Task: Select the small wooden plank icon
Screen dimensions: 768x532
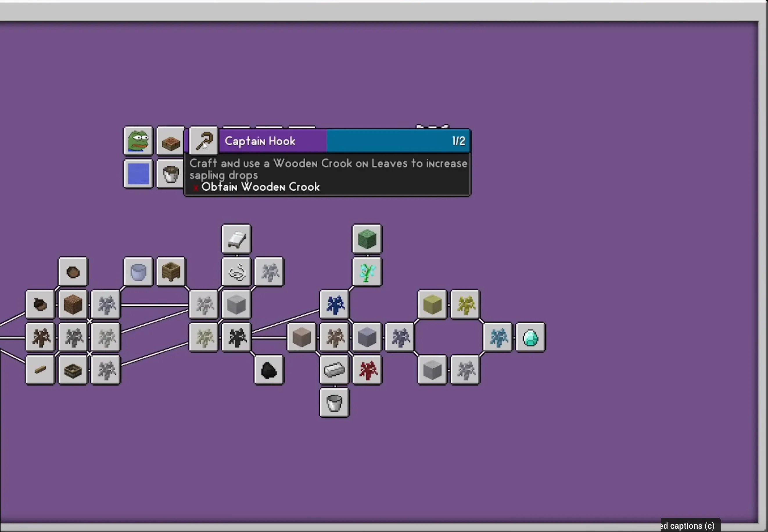Action: tap(40, 370)
